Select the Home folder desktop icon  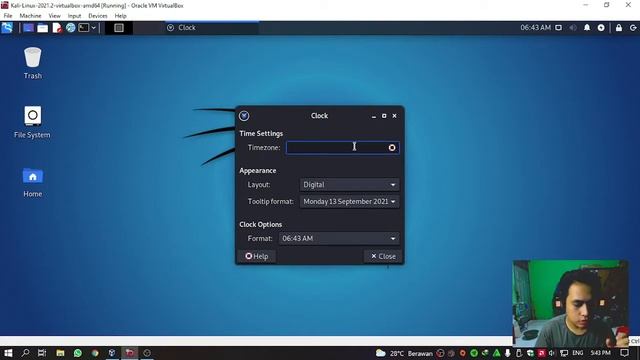tap(33, 182)
